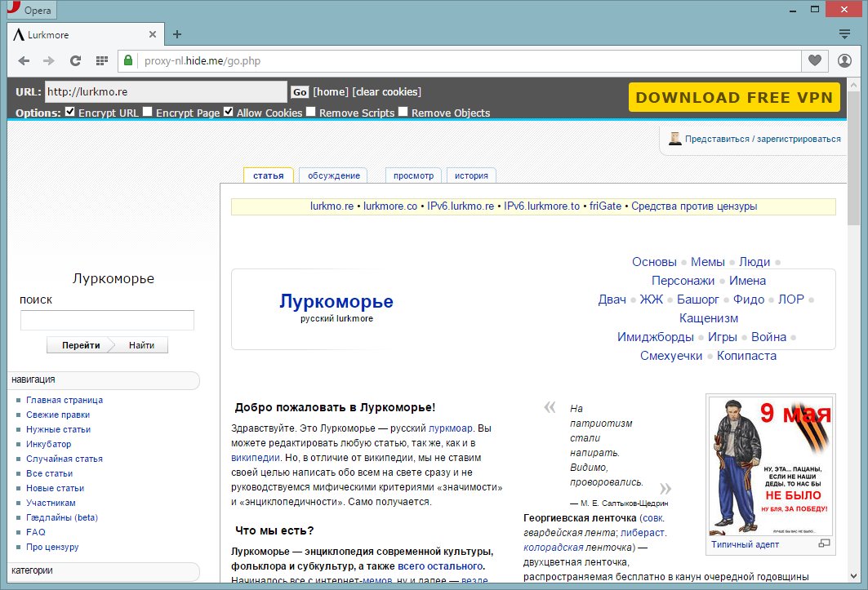868x590 pixels.
Task: Open the история tab
Action: click(470, 175)
